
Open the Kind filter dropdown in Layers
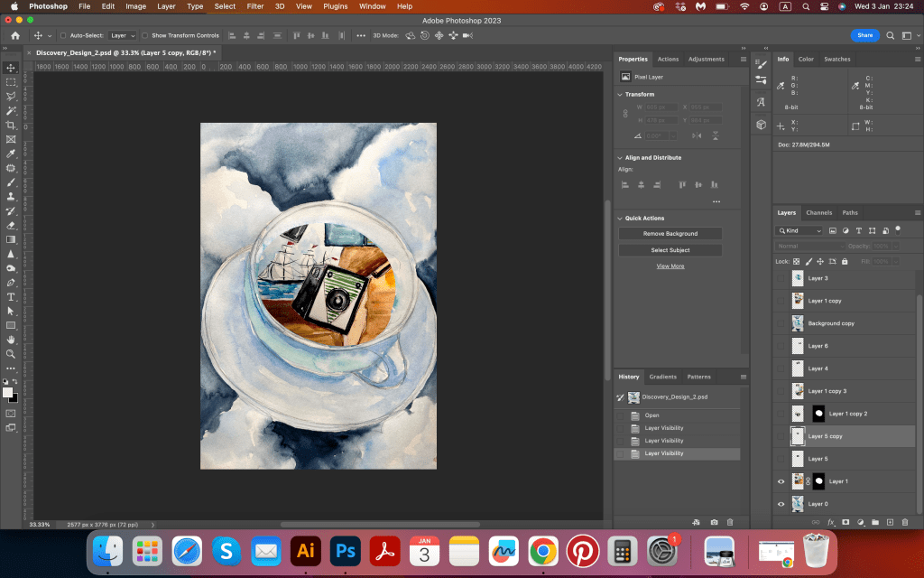coord(799,231)
